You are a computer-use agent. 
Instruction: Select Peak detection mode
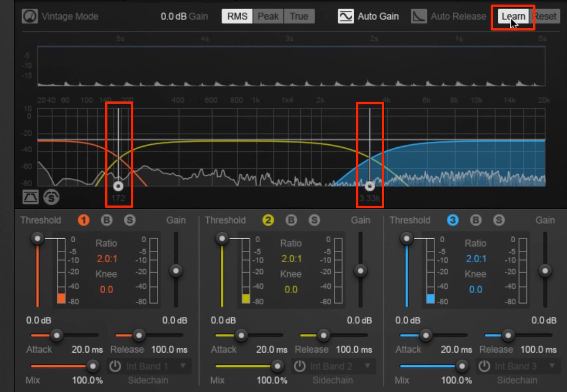(268, 16)
